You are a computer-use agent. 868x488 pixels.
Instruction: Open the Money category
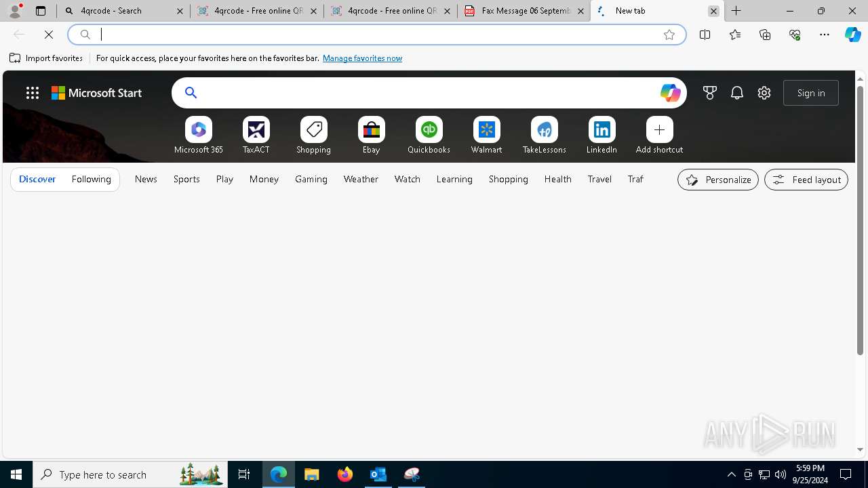click(x=264, y=179)
